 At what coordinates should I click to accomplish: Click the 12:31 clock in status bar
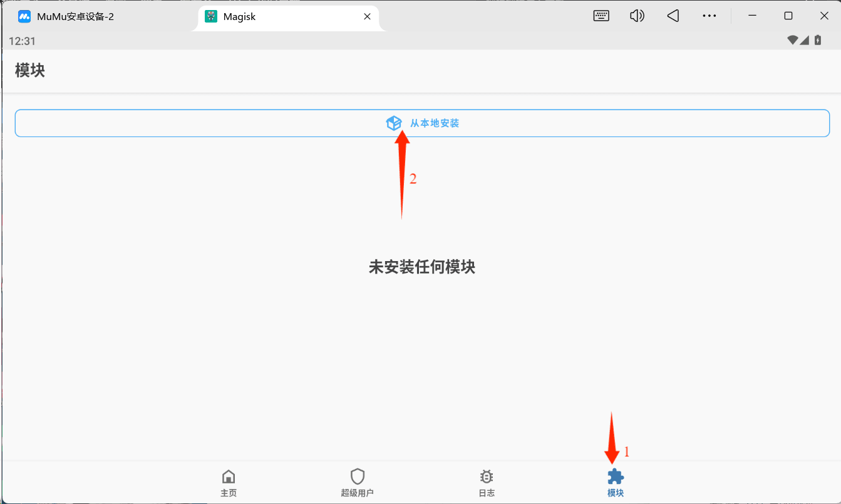click(x=22, y=41)
